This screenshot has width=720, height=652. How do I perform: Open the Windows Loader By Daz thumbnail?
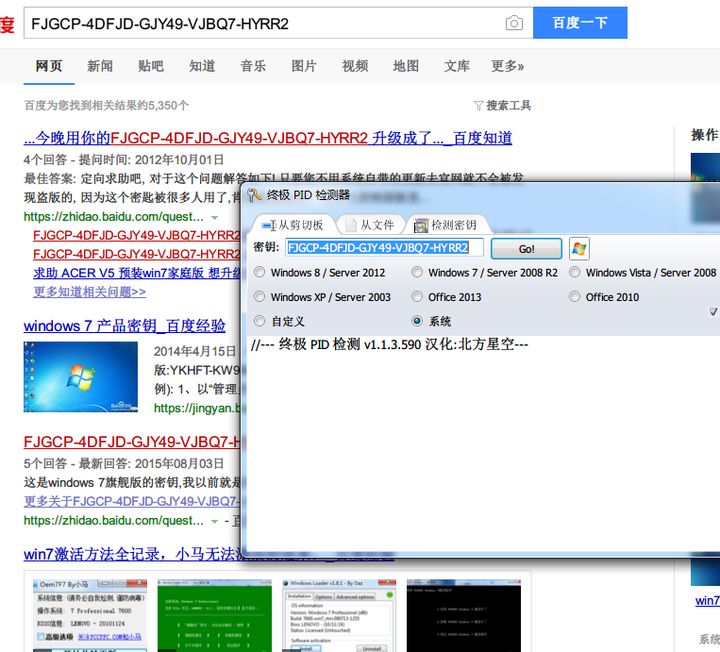pyautogui.click(x=339, y=615)
